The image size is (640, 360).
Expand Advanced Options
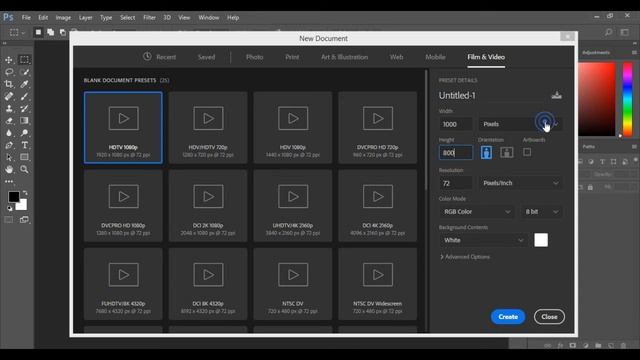[x=465, y=257]
